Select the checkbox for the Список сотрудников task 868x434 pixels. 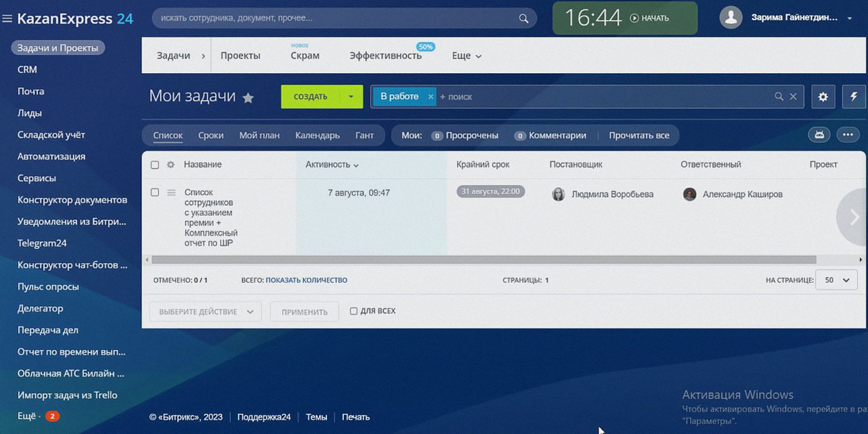click(155, 193)
